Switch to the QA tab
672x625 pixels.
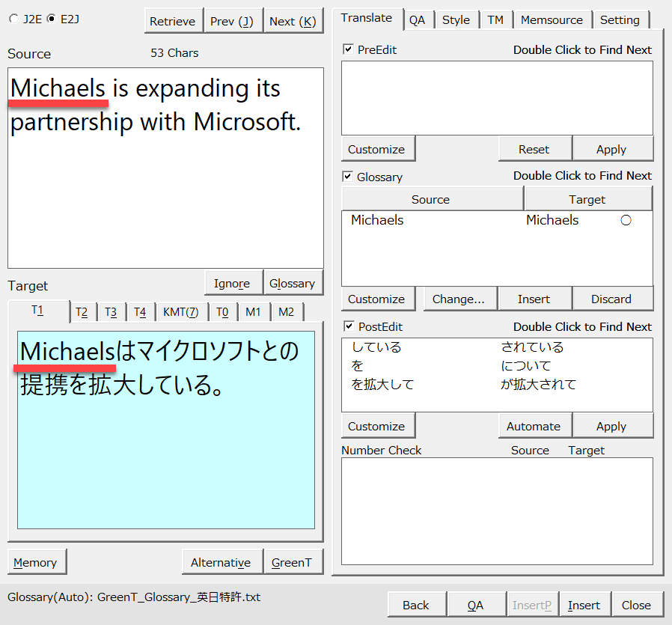417,19
